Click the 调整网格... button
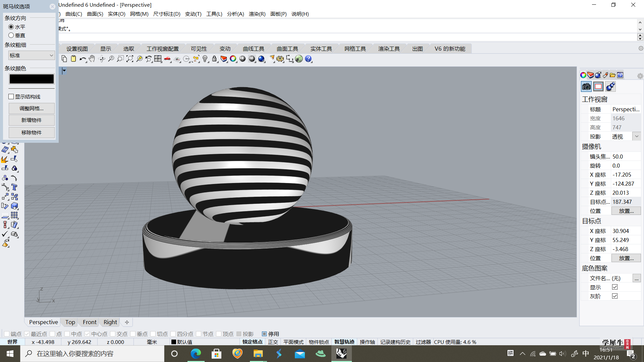Image resolution: width=644 pixels, height=362 pixels. tap(32, 108)
